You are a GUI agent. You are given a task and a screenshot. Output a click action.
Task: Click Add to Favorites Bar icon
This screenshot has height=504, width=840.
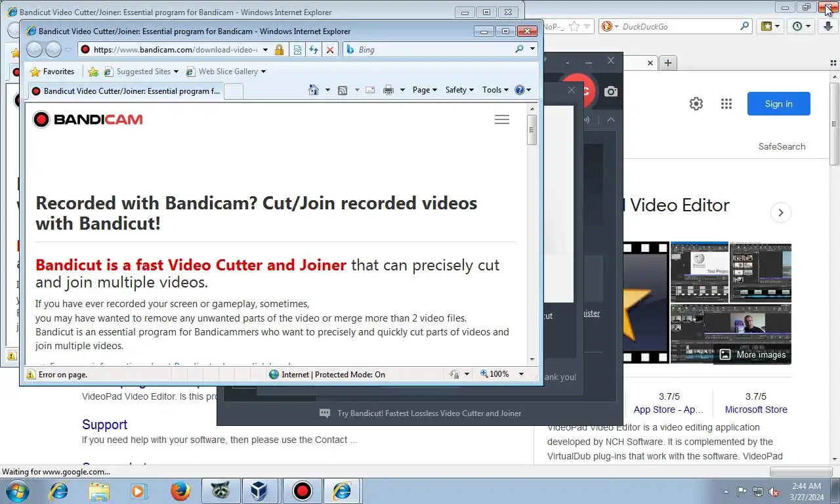click(93, 72)
